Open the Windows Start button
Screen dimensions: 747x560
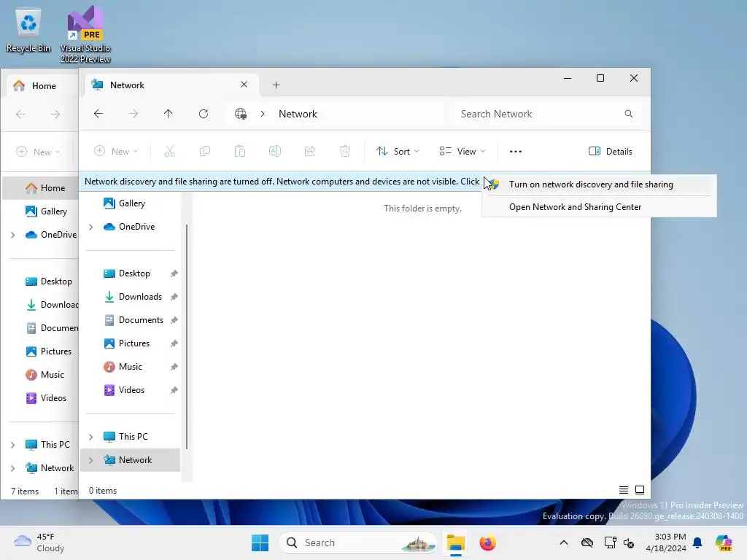click(260, 542)
